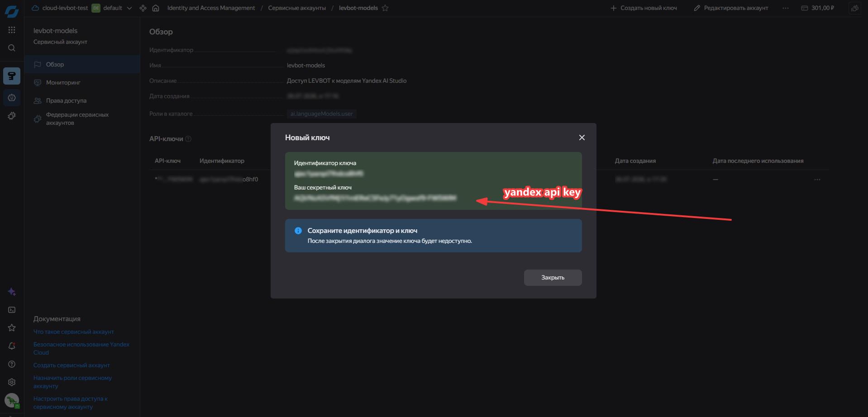Viewport: 868px width, 417px height.
Task: Add levbot-models to favorites with star
Action: (385, 8)
